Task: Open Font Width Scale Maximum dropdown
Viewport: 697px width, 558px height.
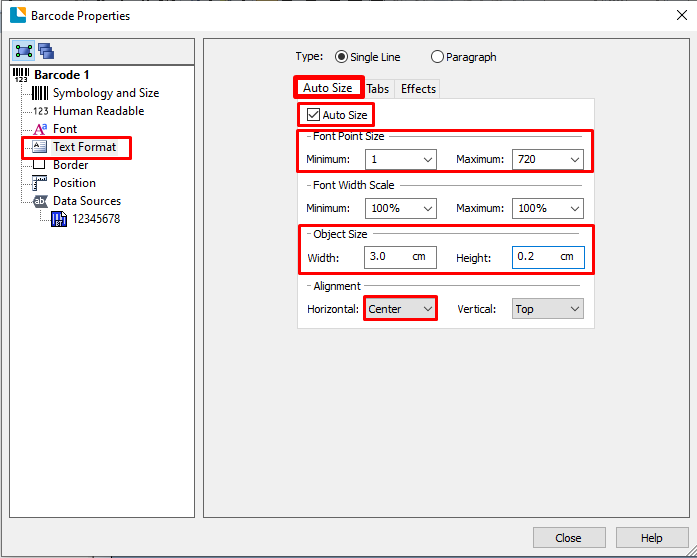Action: 548,208
